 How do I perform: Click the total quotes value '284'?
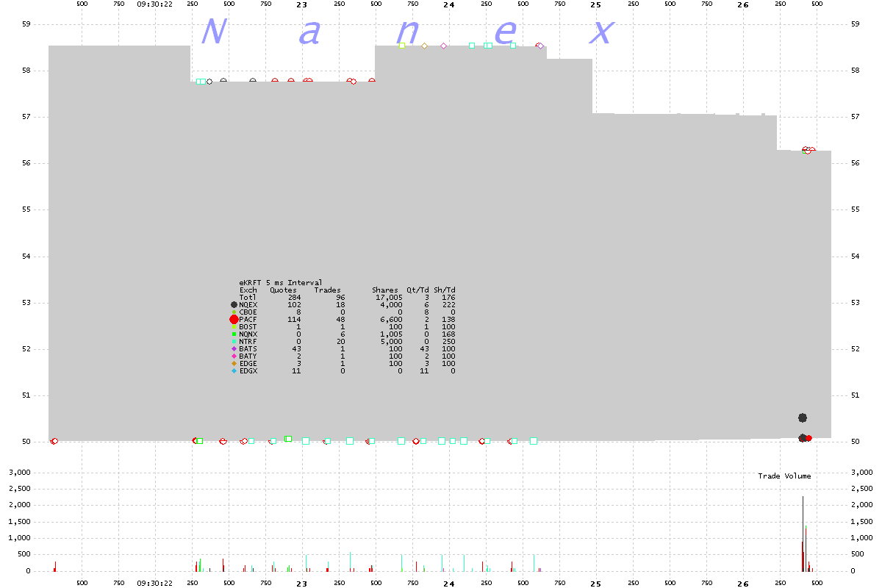pyautogui.click(x=295, y=297)
